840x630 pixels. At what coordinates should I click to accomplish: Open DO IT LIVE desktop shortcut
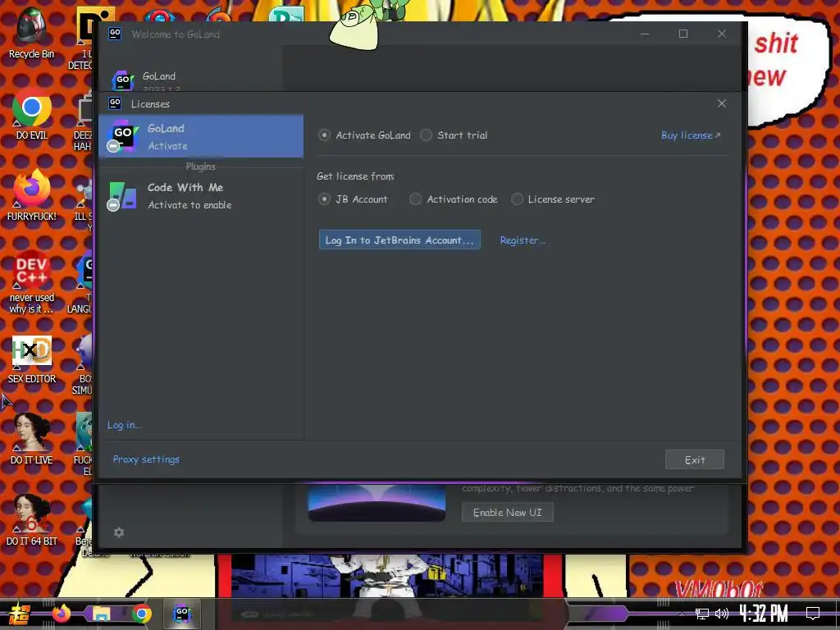tap(32, 440)
